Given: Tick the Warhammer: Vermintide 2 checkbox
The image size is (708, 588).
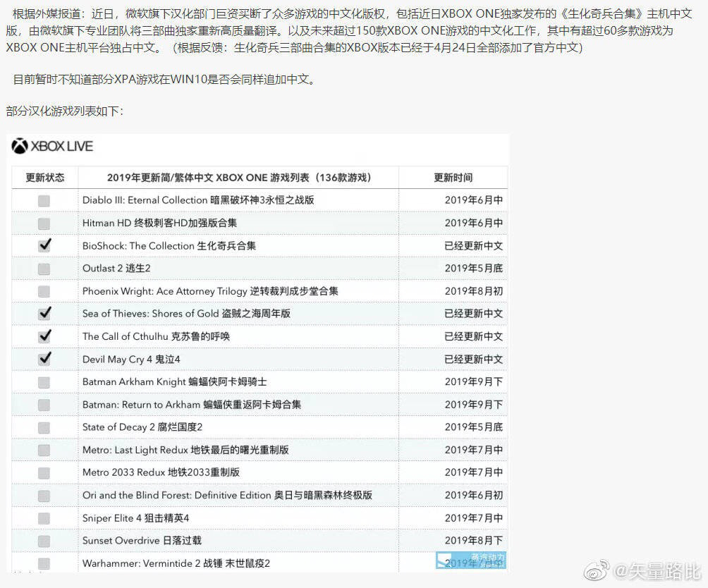Looking at the screenshot, I should pyautogui.click(x=44, y=563).
